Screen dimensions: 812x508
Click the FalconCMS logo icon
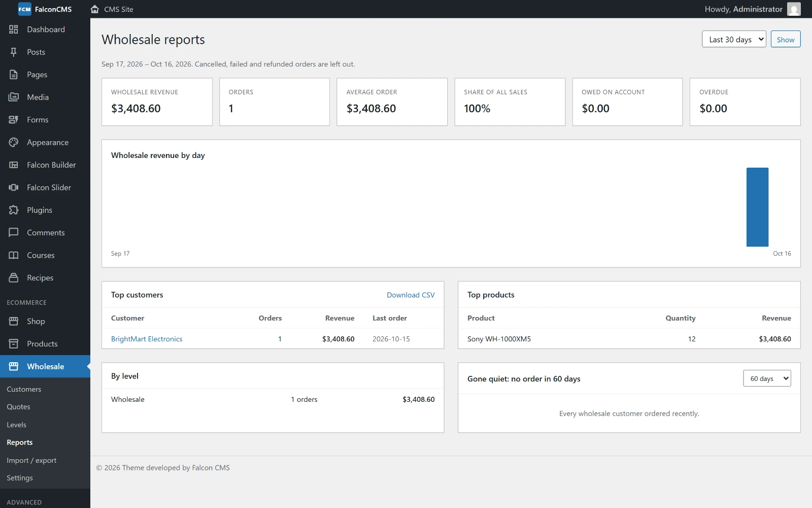pyautogui.click(x=24, y=9)
